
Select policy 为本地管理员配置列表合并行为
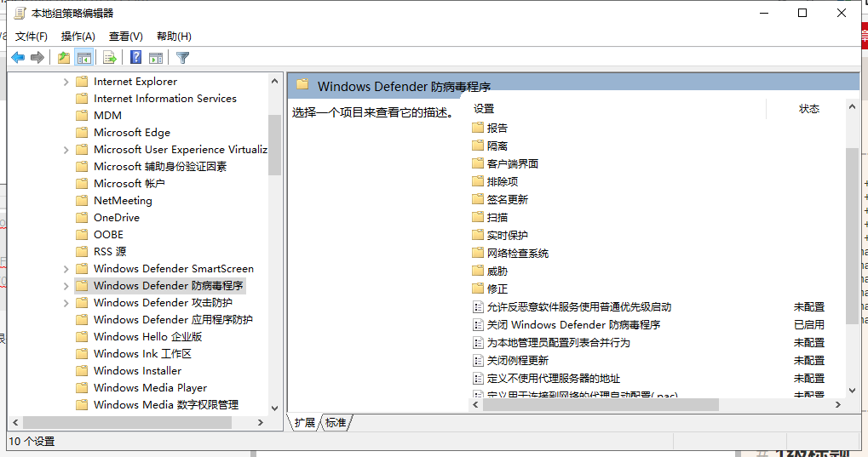click(558, 343)
